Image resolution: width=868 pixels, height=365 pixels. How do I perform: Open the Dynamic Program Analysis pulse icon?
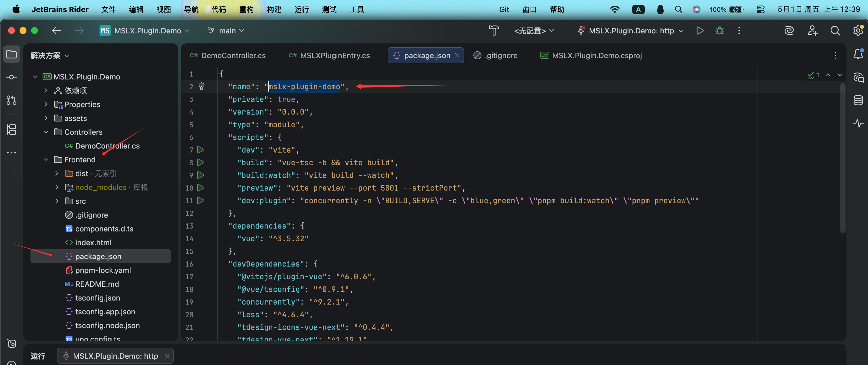[858, 123]
